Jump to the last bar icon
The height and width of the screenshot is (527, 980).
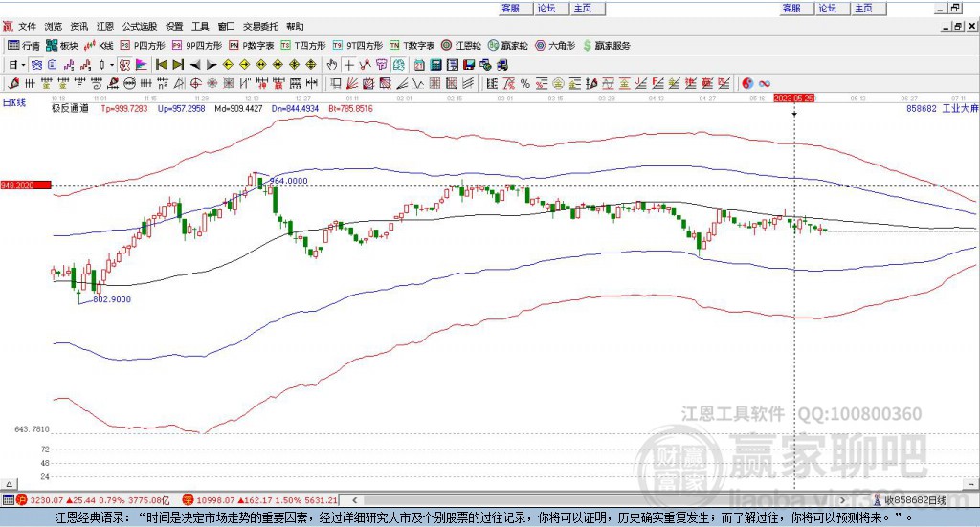pos(178,65)
